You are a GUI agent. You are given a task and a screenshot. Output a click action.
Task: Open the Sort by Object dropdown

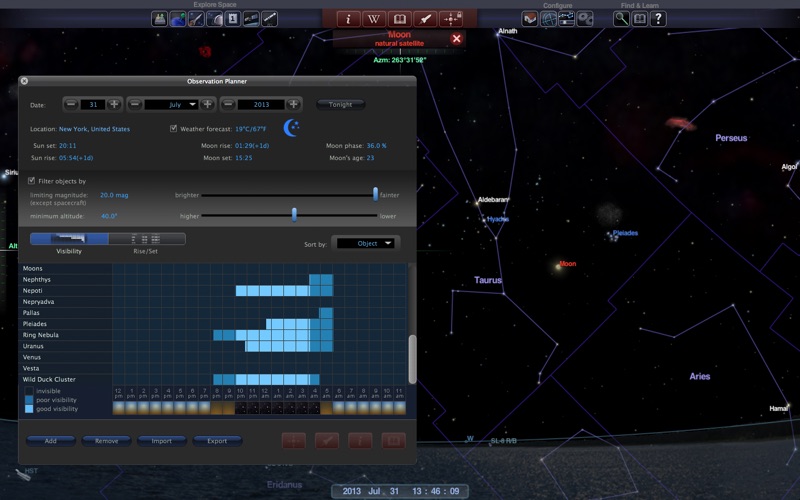click(366, 243)
